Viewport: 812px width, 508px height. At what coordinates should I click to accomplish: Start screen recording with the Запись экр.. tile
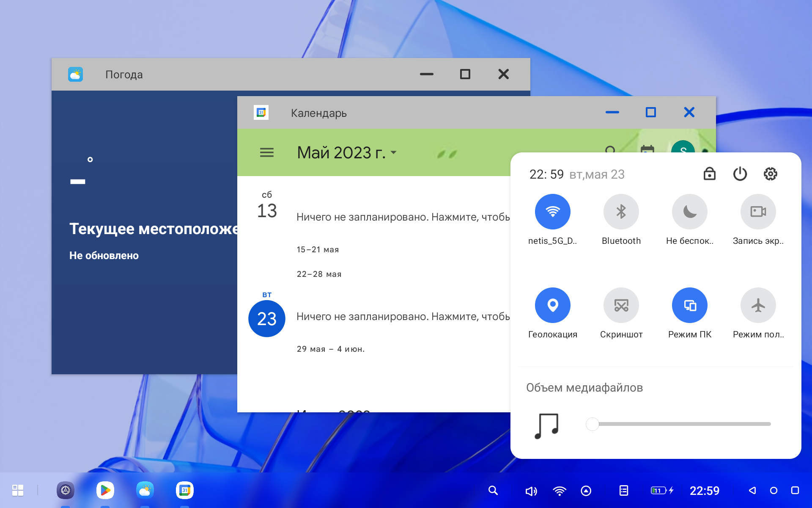coord(758,212)
